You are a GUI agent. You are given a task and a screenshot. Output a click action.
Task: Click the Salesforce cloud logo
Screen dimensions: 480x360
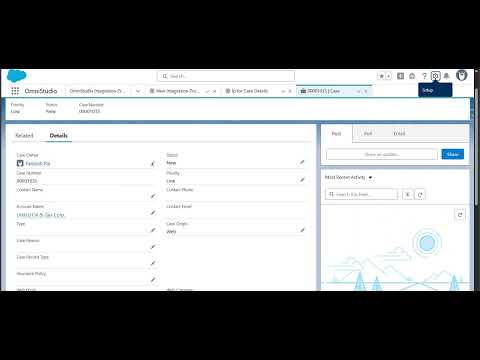click(17, 76)
